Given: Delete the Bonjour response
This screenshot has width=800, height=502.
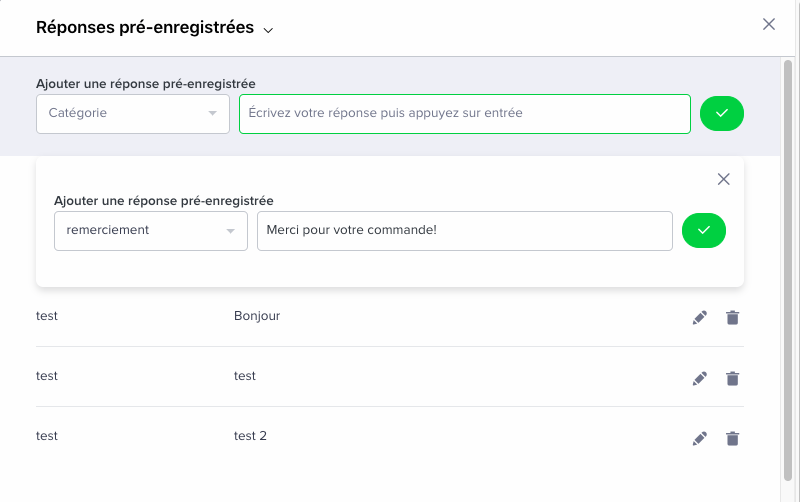Looking at the screenshot, I should coord(732,317).
